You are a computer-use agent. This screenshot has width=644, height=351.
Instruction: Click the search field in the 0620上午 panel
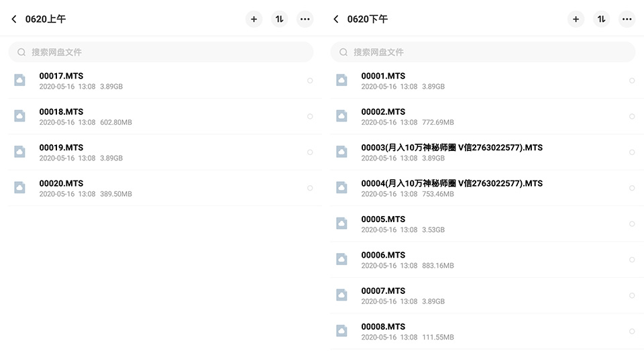pos(161,52)
